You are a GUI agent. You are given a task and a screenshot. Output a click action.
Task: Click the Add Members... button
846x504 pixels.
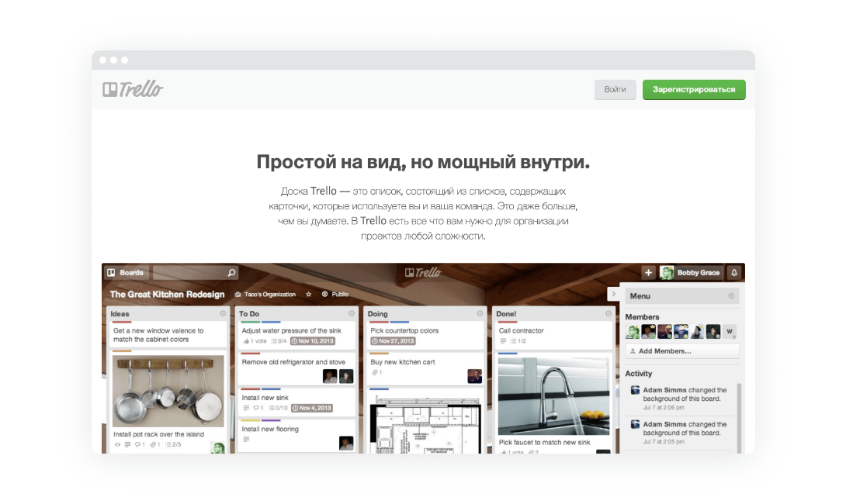coord(682,351)
